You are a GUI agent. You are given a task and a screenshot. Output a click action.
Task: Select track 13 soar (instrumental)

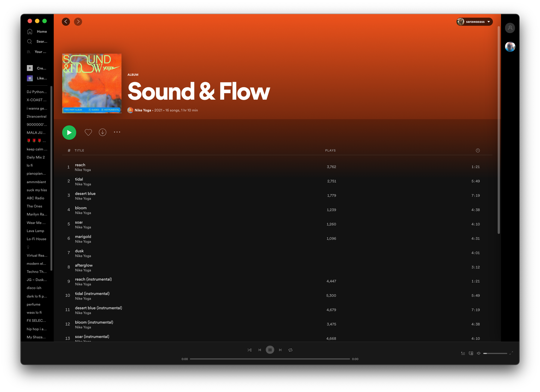(x=277, y=337)
